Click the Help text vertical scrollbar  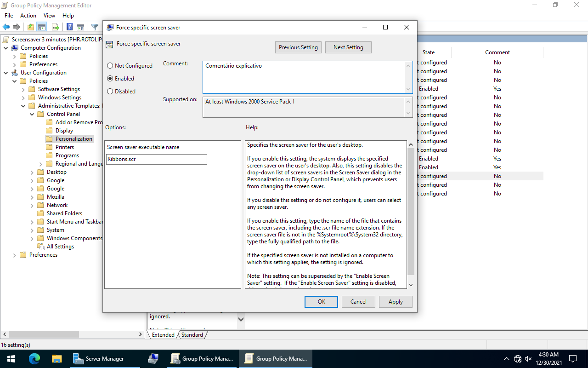(x=411, y=212)
